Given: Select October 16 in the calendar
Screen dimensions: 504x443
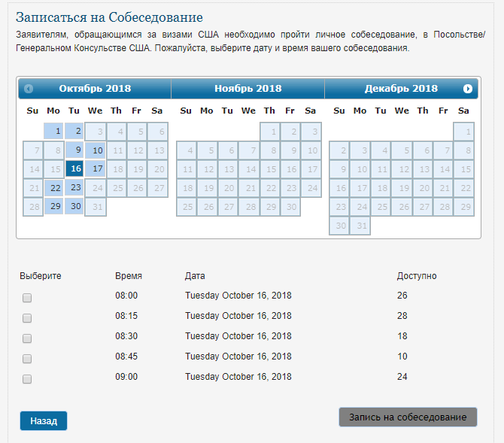Looking at the screenshot, I should click(x=74, y=168).
